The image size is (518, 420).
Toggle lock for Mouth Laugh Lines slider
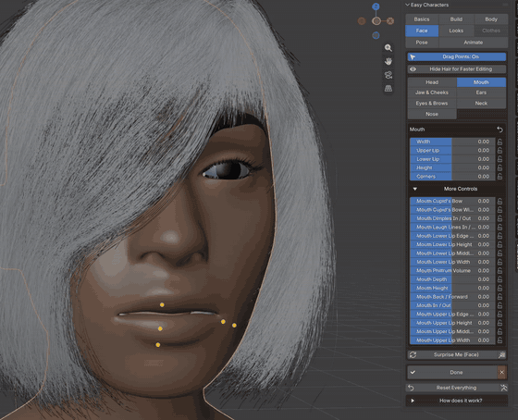(x=499, y=228)
